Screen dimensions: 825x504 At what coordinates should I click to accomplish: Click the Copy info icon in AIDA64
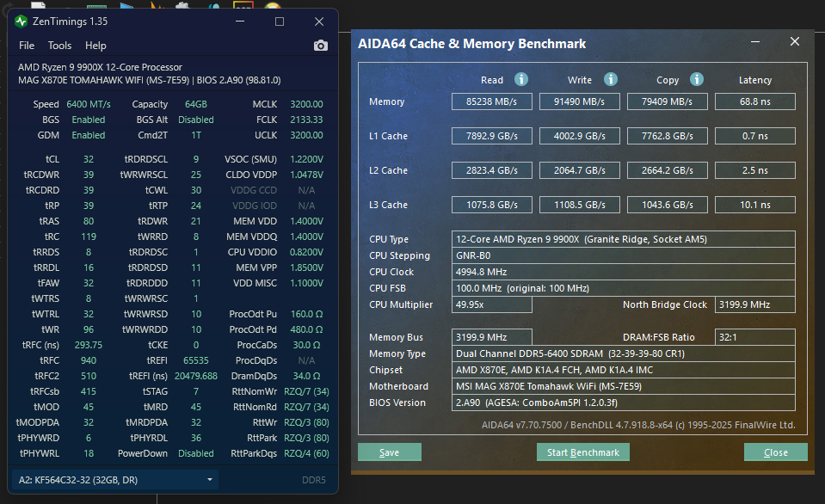697,79
